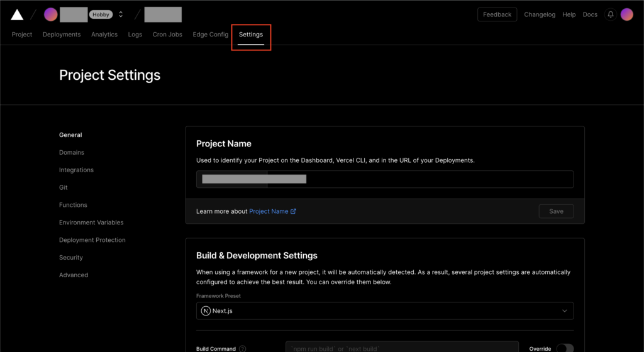Open the Cron Jobs tab
Viewport: 644px width, 352px height.
pyautogui.click(x=167, y=35)
